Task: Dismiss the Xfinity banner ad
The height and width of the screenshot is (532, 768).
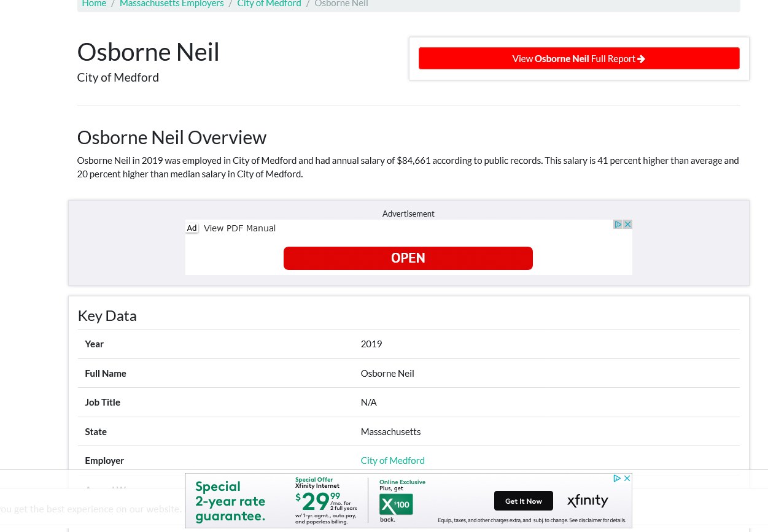Action: (627, 478)
